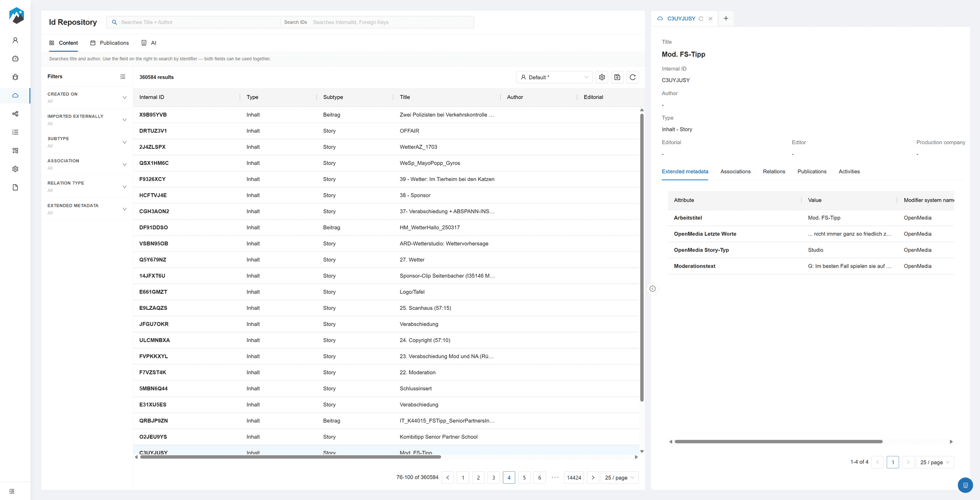
Task: Open the dashboard gauge sidebar icon
Action: (15, 58)
